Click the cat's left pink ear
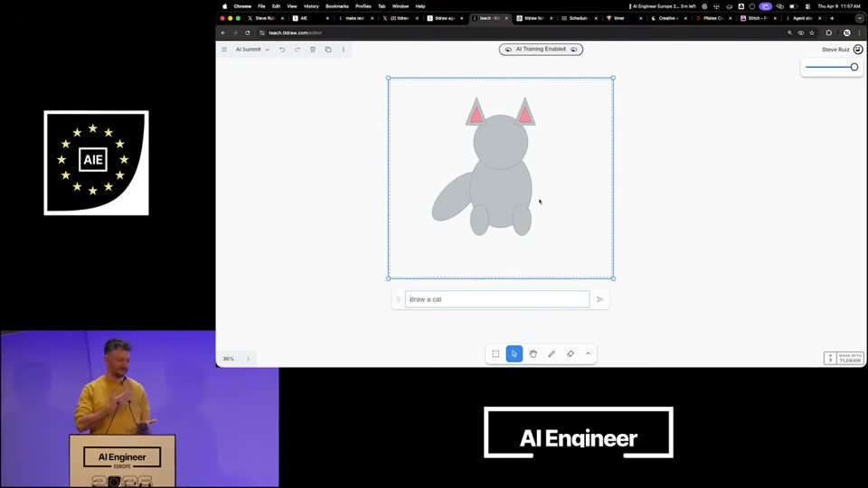 [476, 114]
